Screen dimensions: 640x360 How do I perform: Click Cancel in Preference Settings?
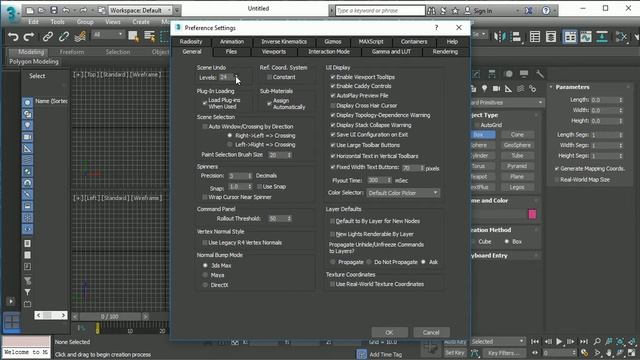[x=431, y=332]
